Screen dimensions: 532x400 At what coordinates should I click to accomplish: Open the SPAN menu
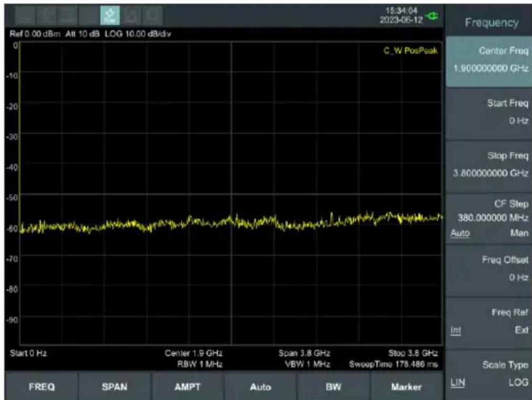pos(115,387)
